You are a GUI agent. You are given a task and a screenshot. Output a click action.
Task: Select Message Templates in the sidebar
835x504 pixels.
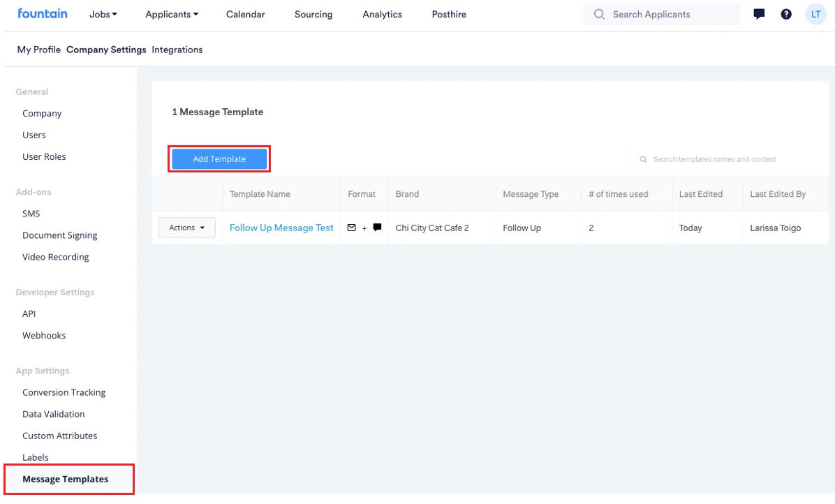coord(66,479)
